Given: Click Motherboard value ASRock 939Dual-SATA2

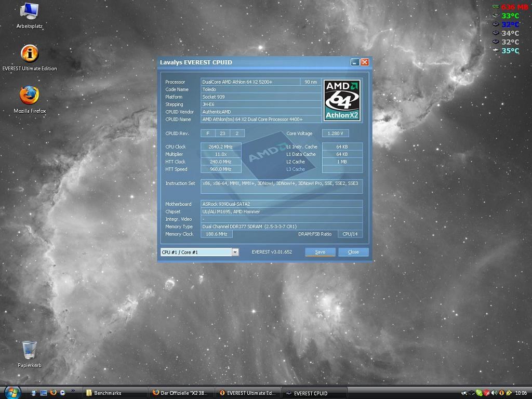Looking at the screenshot, I should pos(282,204).
